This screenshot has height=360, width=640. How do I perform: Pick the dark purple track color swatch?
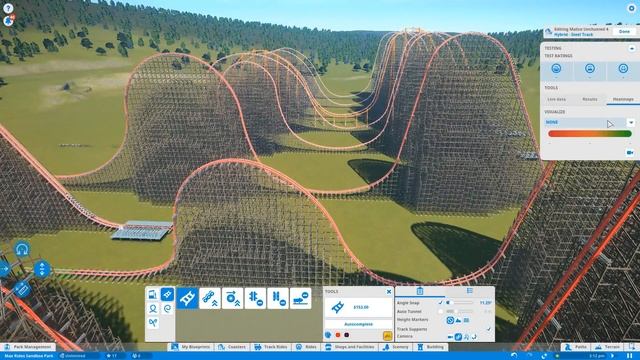coord(347,335)
